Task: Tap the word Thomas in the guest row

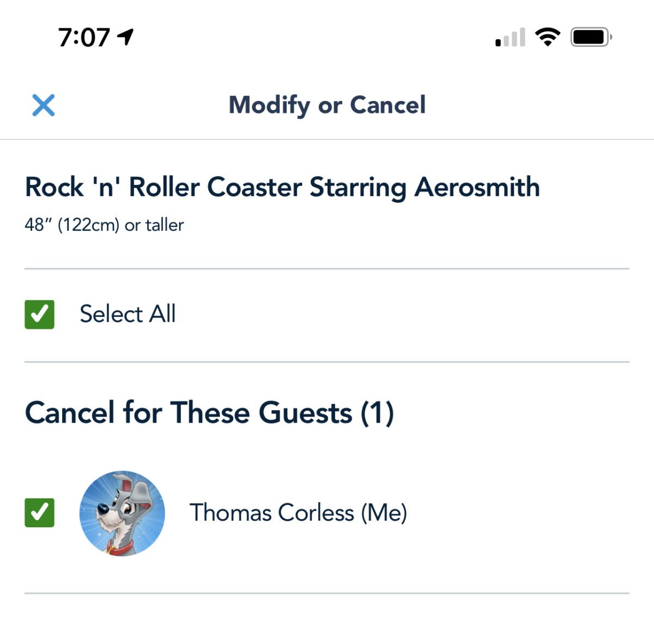Action: pyautogui.click(x=231, y=513)
